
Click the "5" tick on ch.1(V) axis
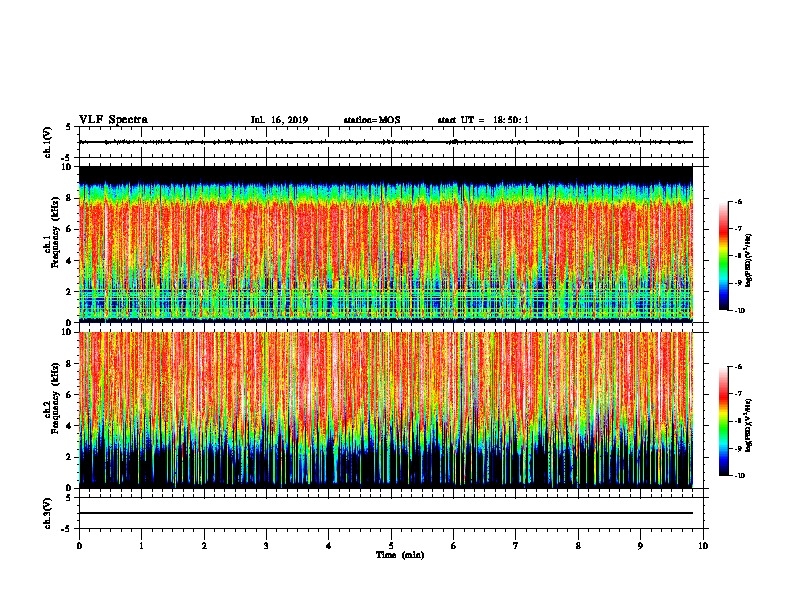coord(69,127)
